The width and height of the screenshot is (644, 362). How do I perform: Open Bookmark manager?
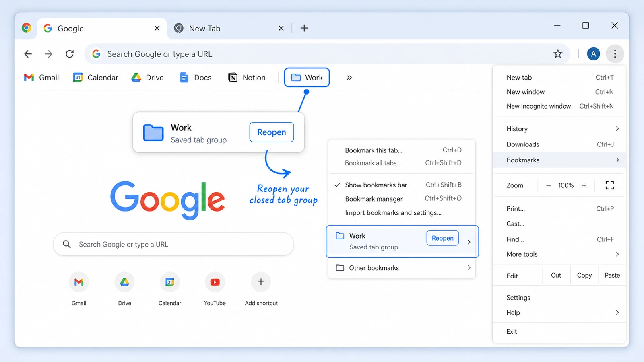click(402, 199)
